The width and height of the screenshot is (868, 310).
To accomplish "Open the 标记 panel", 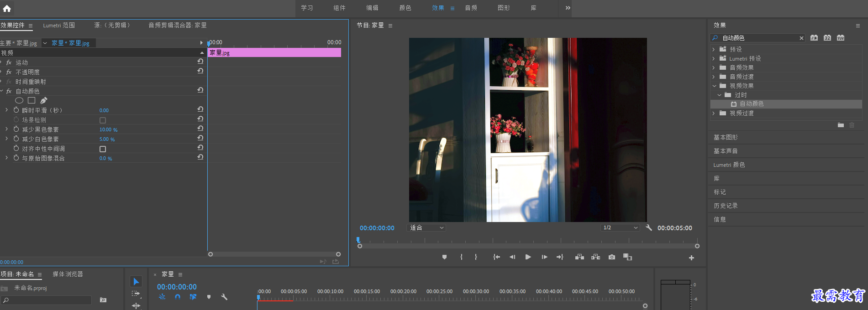I will click(720, 192).
